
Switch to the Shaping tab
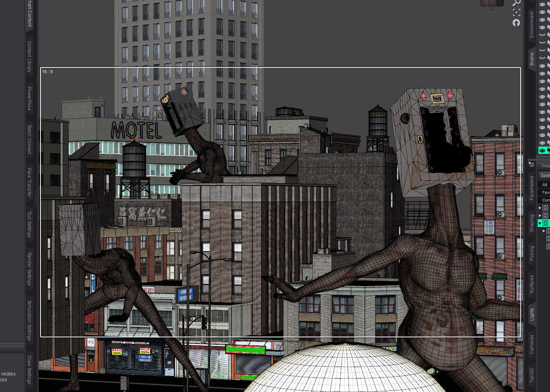click(x=532, y=223)
